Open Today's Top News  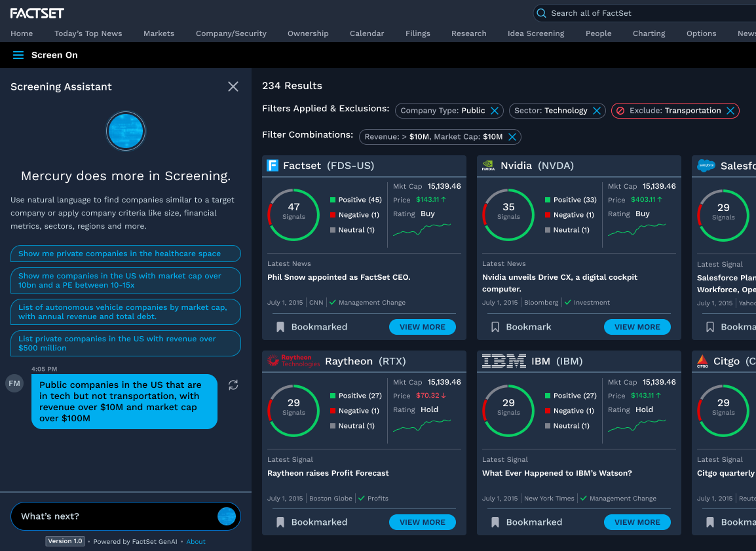pos(88,33)
